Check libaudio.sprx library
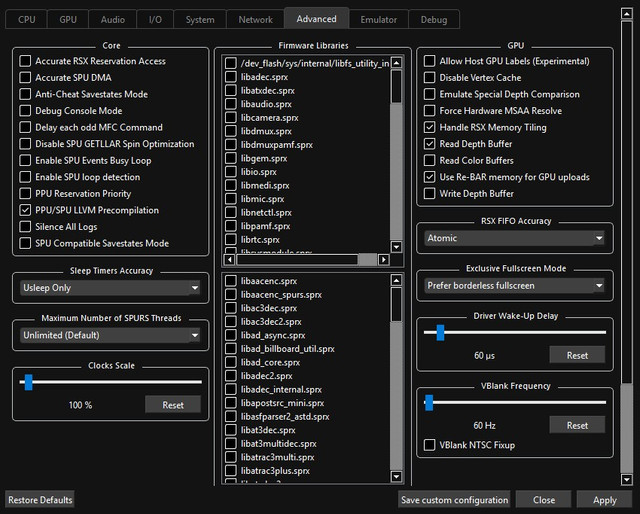The image size is (640, 514). tap(231, 104)
